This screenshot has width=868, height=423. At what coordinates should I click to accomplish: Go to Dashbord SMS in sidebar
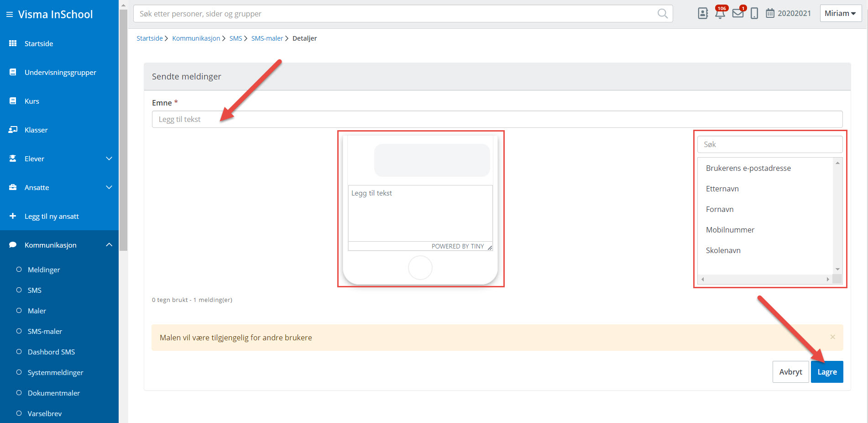[51, 352]
